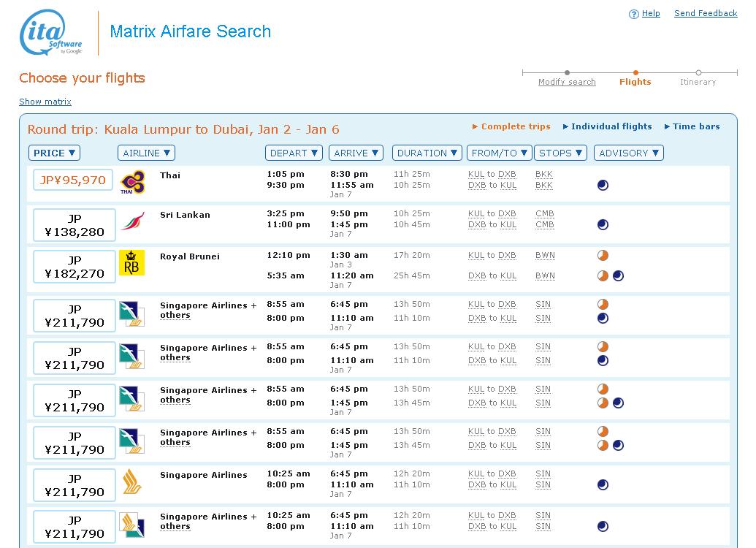Select the Itinerary step
Screen dimensions: 756x548
pos(698,82)
